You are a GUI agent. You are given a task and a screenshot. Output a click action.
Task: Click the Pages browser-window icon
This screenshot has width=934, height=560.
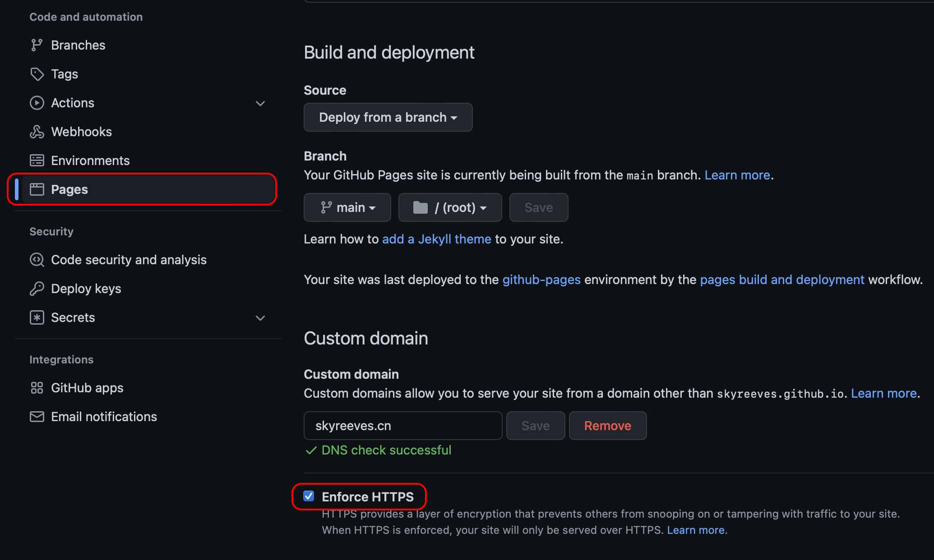pyautogui.click(x=37, y=189)
